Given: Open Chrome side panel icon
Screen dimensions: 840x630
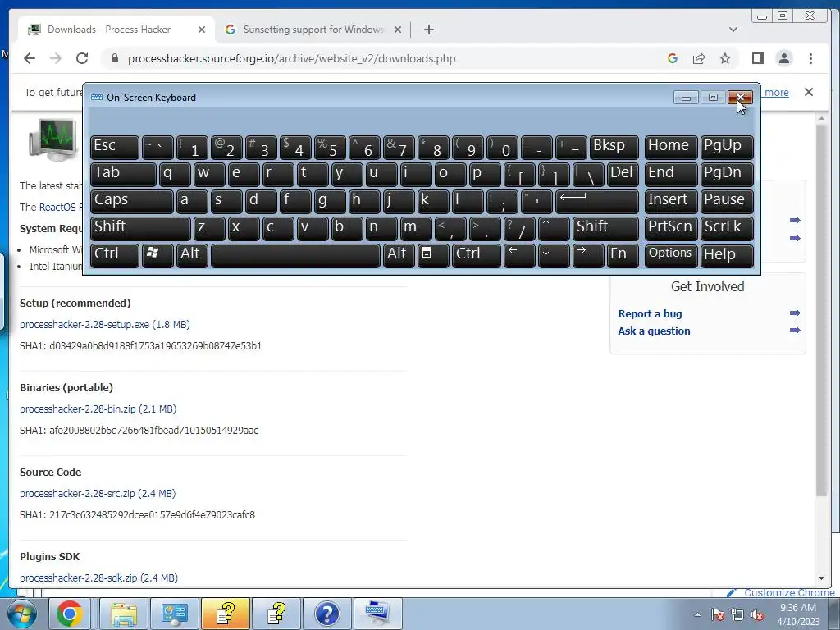Looking at the screenshot, I should pos(757,58).
